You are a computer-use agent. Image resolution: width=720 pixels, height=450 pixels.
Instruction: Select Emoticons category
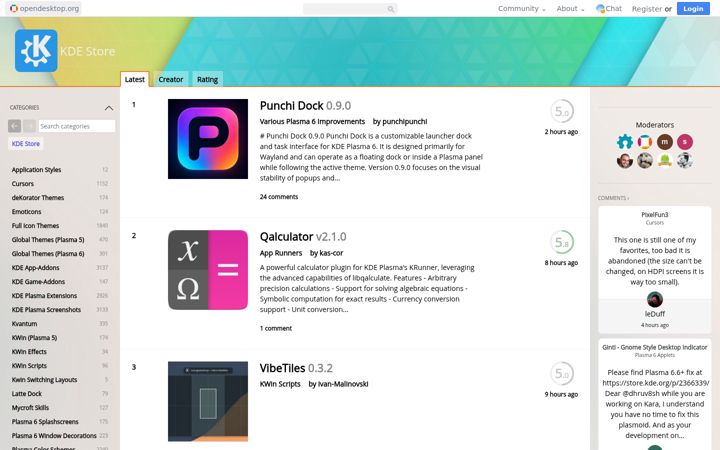pyautogui.click(x=26, y=212)
